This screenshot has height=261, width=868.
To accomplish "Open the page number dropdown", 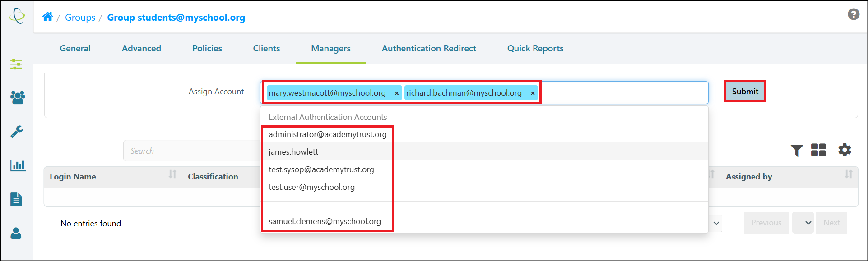I will click(x=803, y=223).
